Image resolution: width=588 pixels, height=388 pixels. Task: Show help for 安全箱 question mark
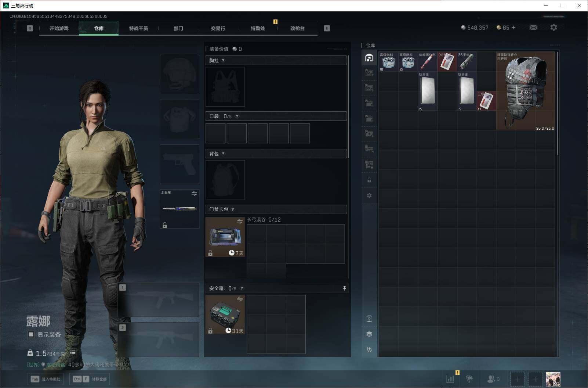pyautogui.click(x=242, y=288)
